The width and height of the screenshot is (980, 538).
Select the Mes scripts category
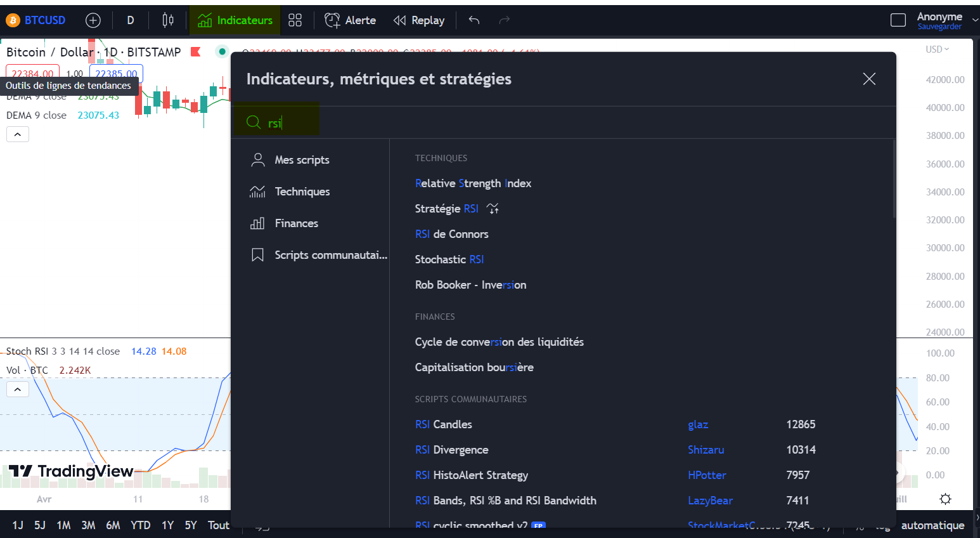click(x=302, y=160)
